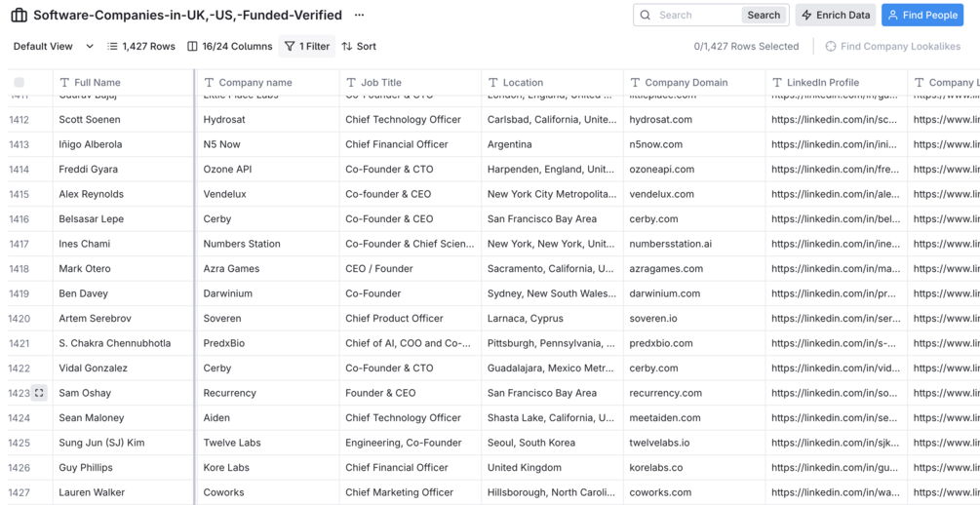980x505 pixels.
Task: Click Find Company Lookalikes
Action: 891,46
